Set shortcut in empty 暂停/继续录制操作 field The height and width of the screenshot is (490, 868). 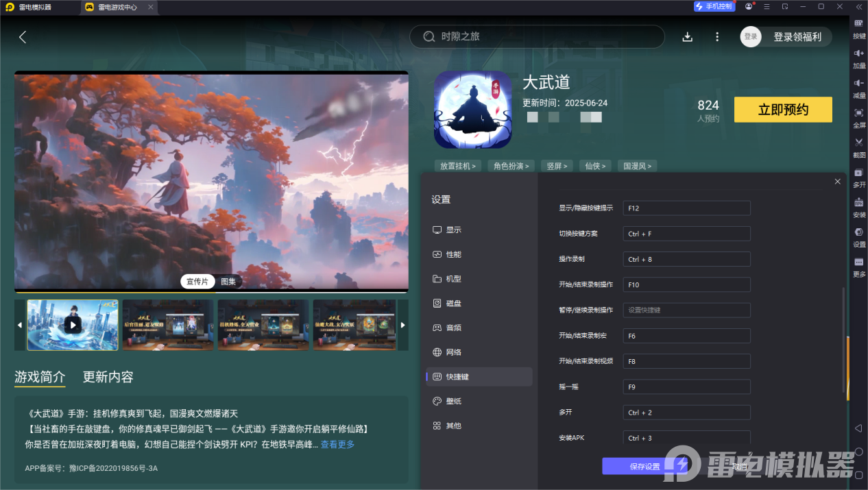pyautogui.click(x=686, y=310)
